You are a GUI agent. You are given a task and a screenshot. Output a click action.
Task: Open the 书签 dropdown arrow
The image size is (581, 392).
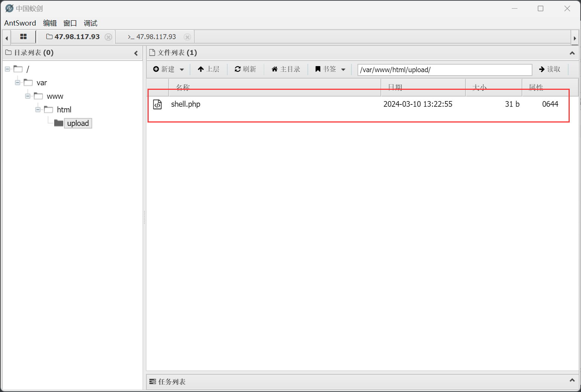pyautogui.click(x=343, y=70)
